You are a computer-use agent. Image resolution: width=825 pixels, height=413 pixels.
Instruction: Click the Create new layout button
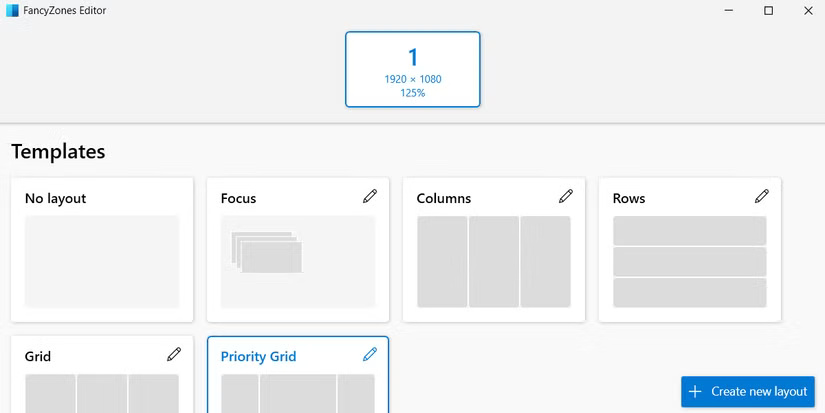coord(748,392)
